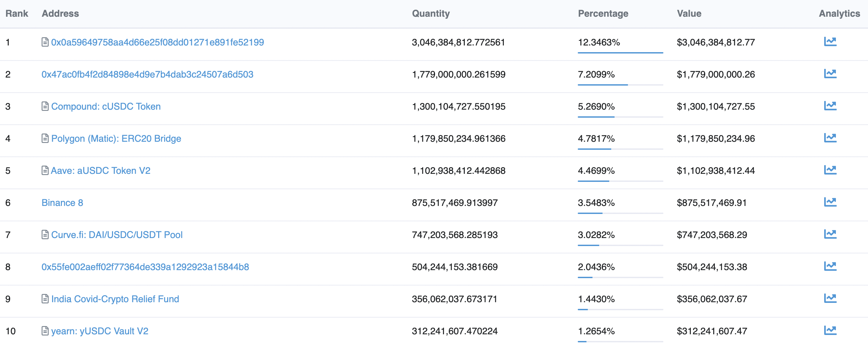
Task: Click contract icon beside Polygon ERC20 Bridge
Action: coord(45,138)
